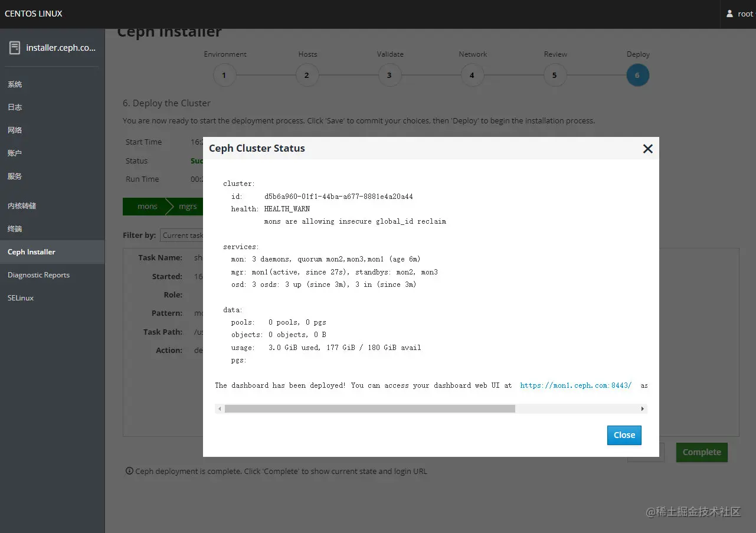The height and width of the screenshot is (533, 756).
Task: Click the insecure global_id reclaim warning line
Action: point(355,222)
